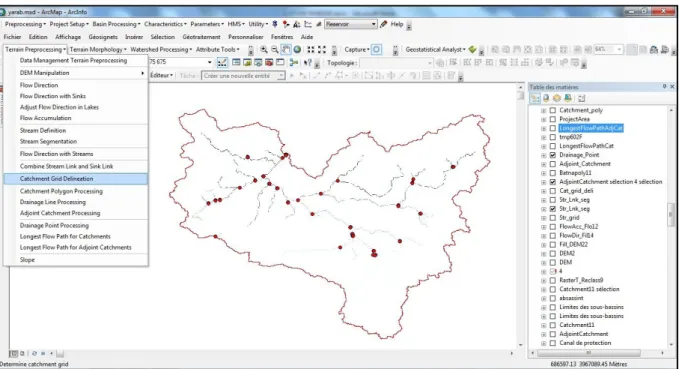Select the Zoom Out magnifier tool
Image resolution: width=679 pixels, height=369 pixels.
tap(275, 49)
